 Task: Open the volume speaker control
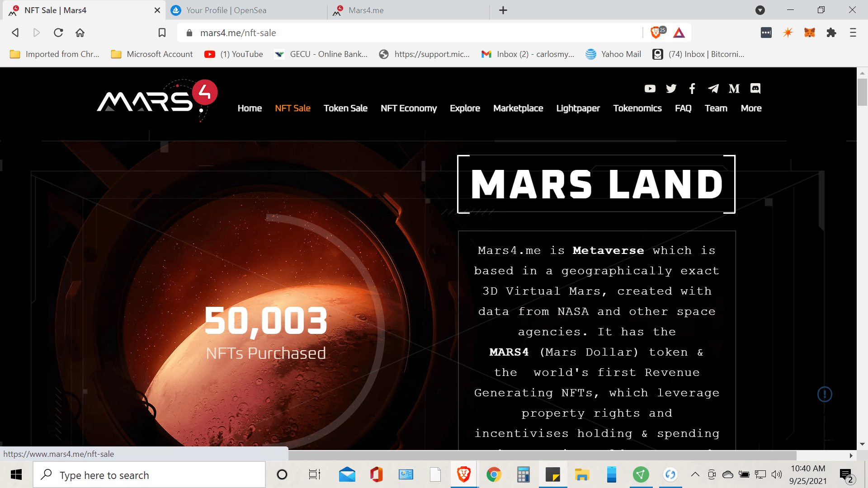tap(777, 474)
